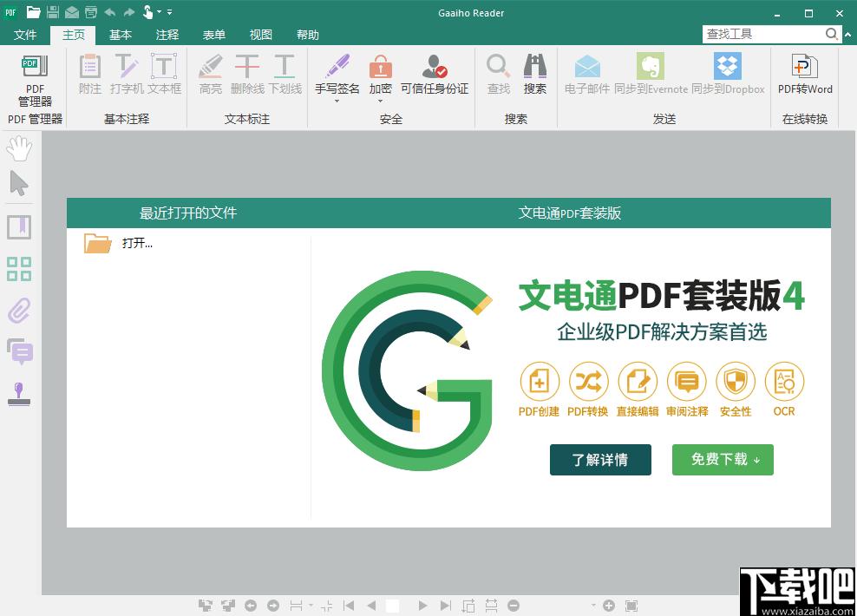Click the touch mode hand icon
Screen dimensions: 857x616
pos(147,11)
